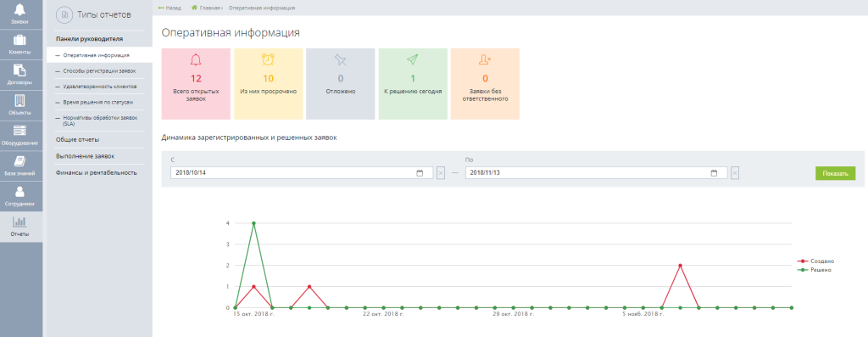868x337 pixels.
Task: Click the 22 окт. 2018 г. axis label
Action: [384, 314]
